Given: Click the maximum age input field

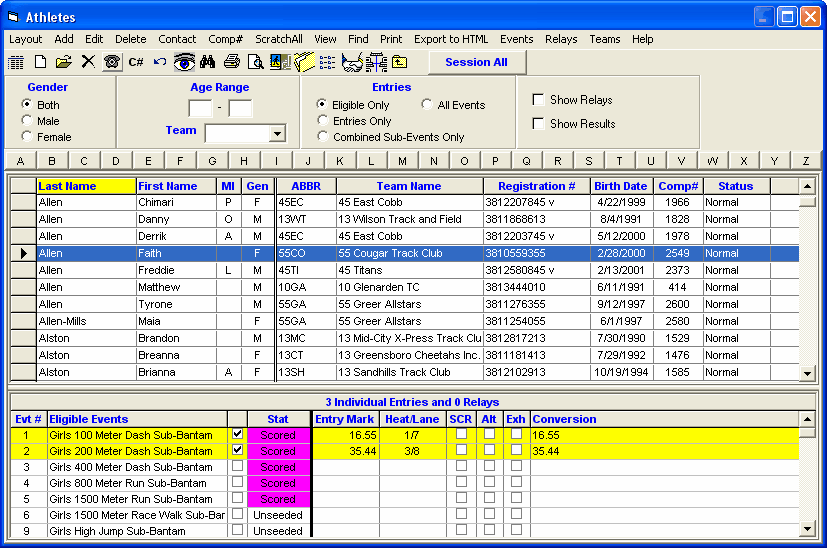Looking at the screenshot, I should tap(241, 108).
